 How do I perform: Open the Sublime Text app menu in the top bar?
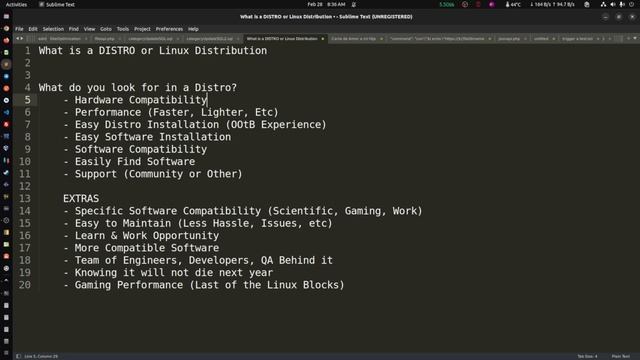[x=57, y=4]
